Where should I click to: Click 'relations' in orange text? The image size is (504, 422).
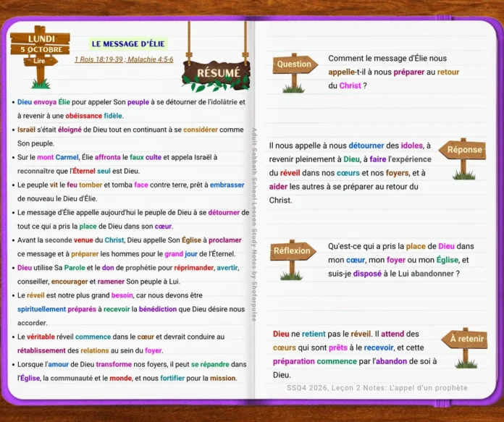tap(95, 350)
